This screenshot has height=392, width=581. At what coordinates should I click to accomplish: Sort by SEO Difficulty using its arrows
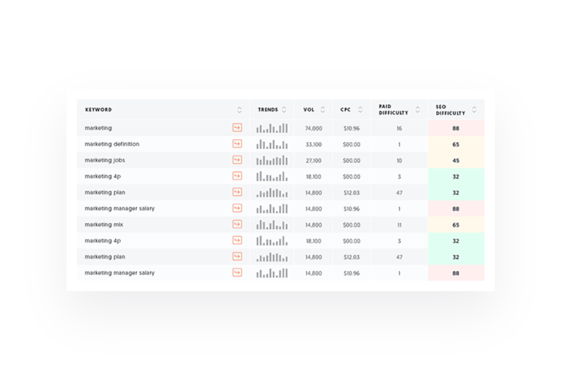(474, 110)
